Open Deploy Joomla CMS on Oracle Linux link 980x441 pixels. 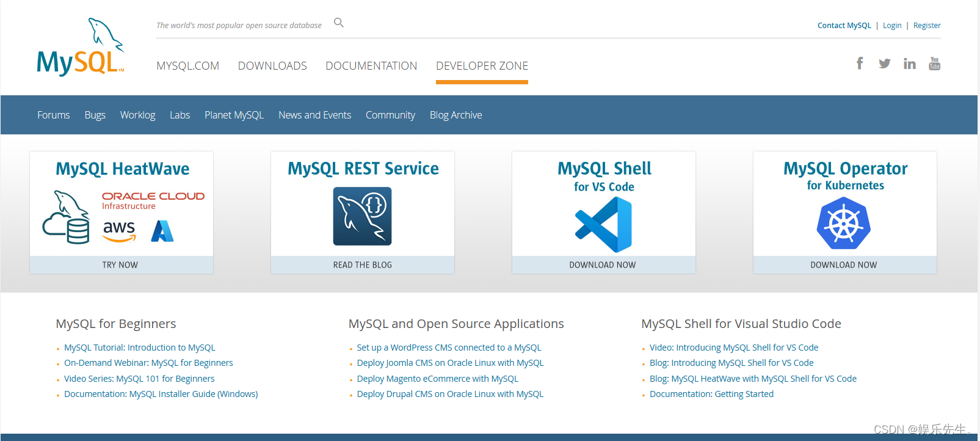click(x=450, y=363)
